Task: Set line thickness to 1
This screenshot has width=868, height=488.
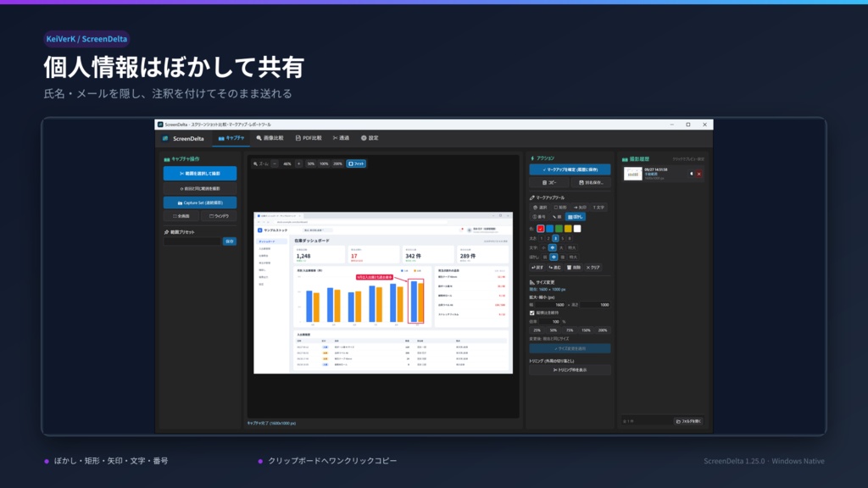Action: 542,238
